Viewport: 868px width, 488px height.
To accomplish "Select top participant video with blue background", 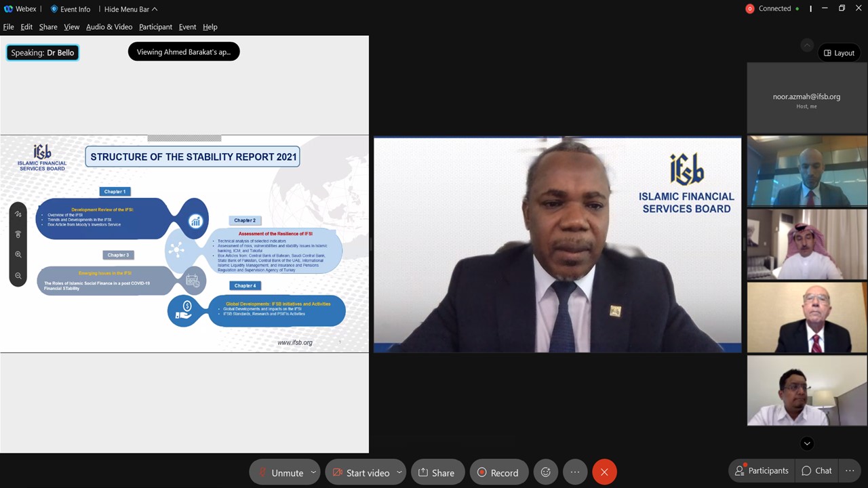I will point(807,171).
